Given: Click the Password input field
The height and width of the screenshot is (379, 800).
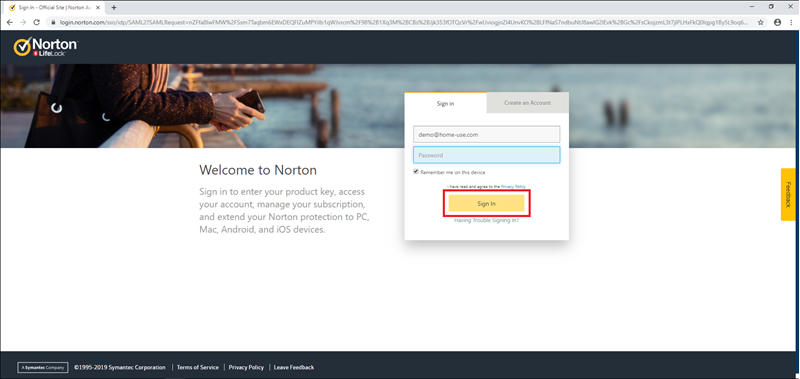Looking at the screenshot, I should pos(486,155).
